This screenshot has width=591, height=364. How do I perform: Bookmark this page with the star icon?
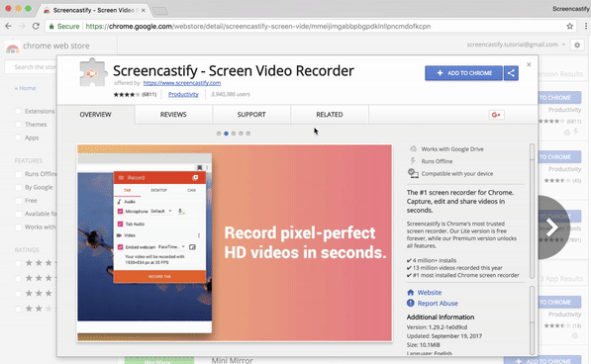[569, 26]
